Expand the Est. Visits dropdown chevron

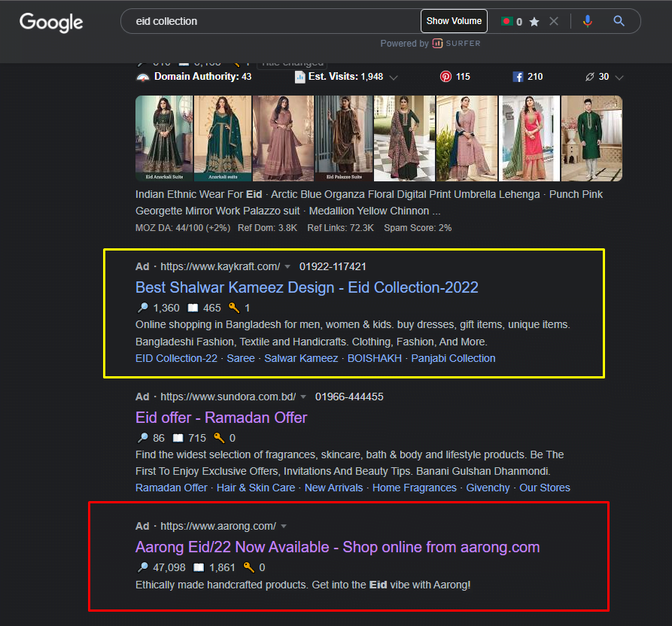tap(394, 77)
